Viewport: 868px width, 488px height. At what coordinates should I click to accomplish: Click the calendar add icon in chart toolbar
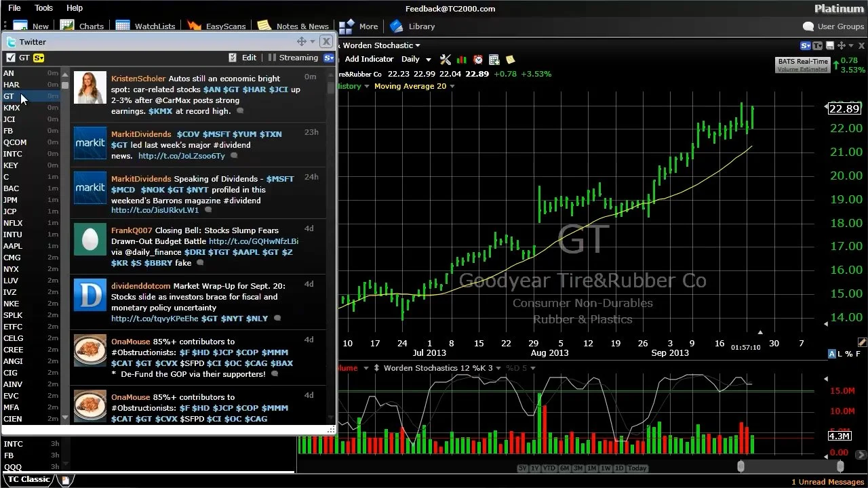(494, 60)
